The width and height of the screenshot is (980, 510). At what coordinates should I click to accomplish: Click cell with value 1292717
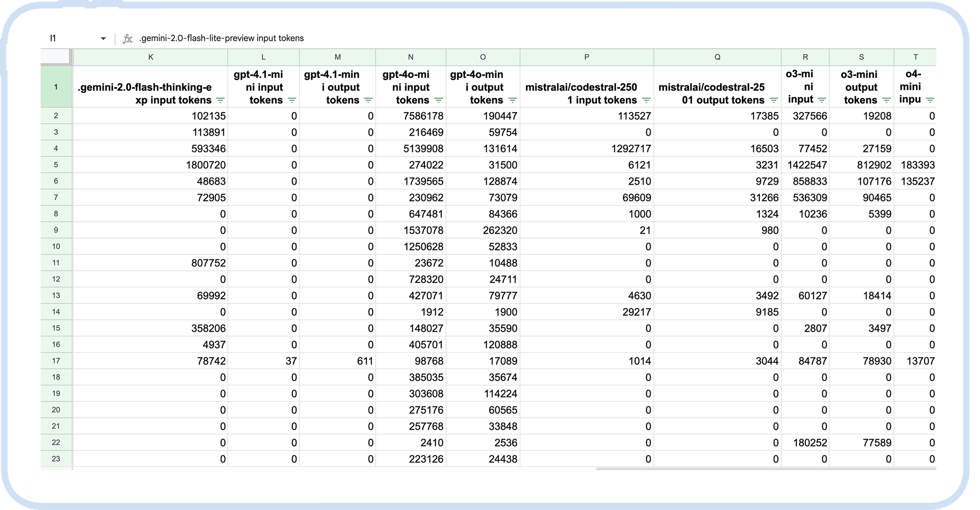point(587,148)
